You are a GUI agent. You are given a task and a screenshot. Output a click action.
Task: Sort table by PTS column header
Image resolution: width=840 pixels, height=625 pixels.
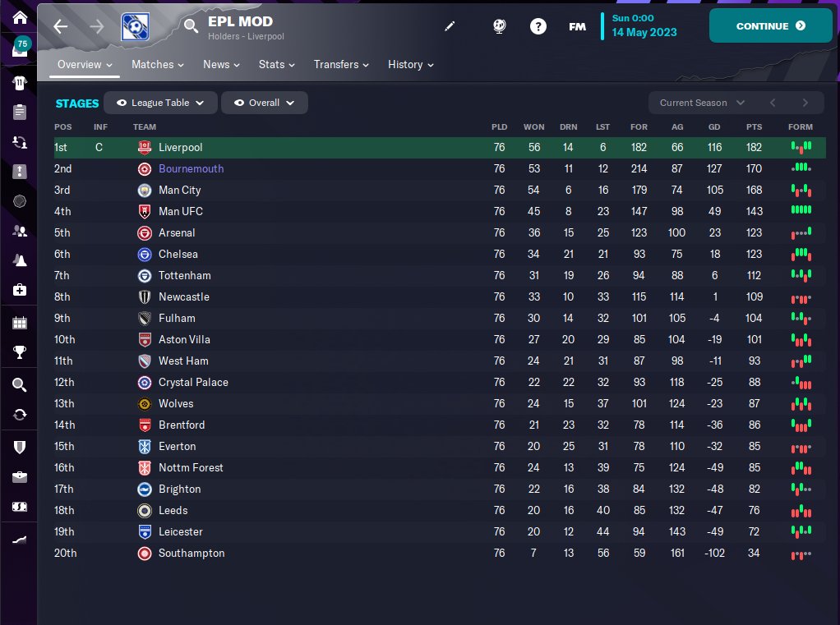[754, 126]
